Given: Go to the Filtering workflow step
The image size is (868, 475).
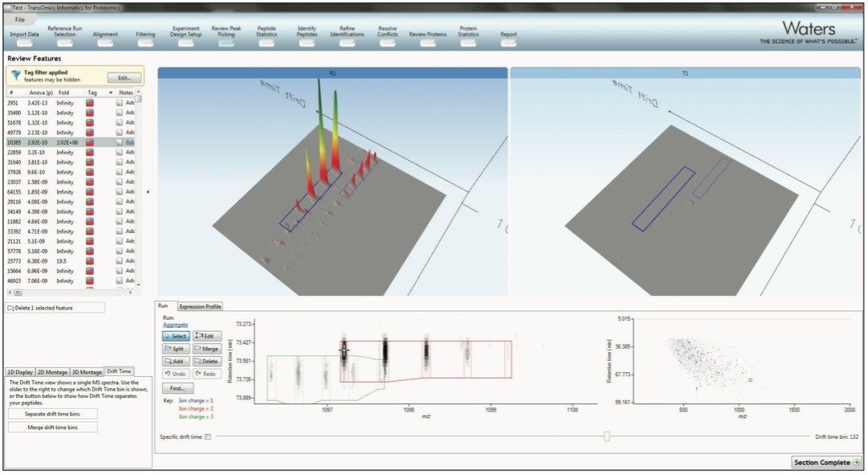Looking at the screenshot, I should point(145,38).
